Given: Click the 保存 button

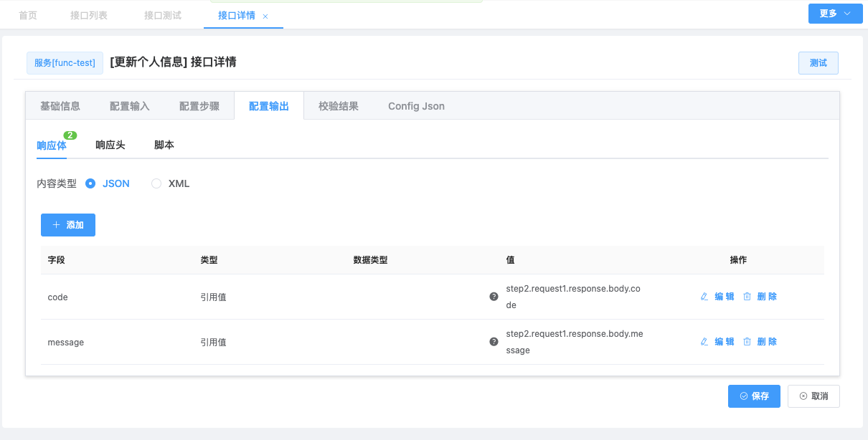Looking at the screenshot, I should tap(754, 396).
